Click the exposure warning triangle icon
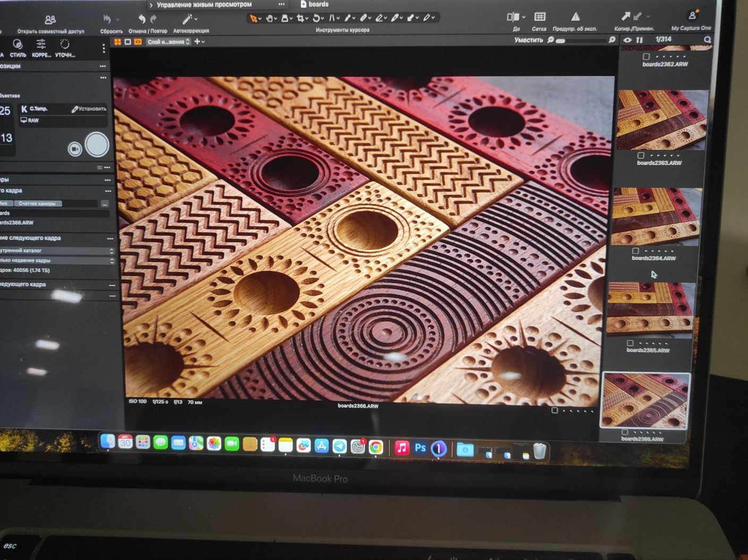 coord(575,17)
